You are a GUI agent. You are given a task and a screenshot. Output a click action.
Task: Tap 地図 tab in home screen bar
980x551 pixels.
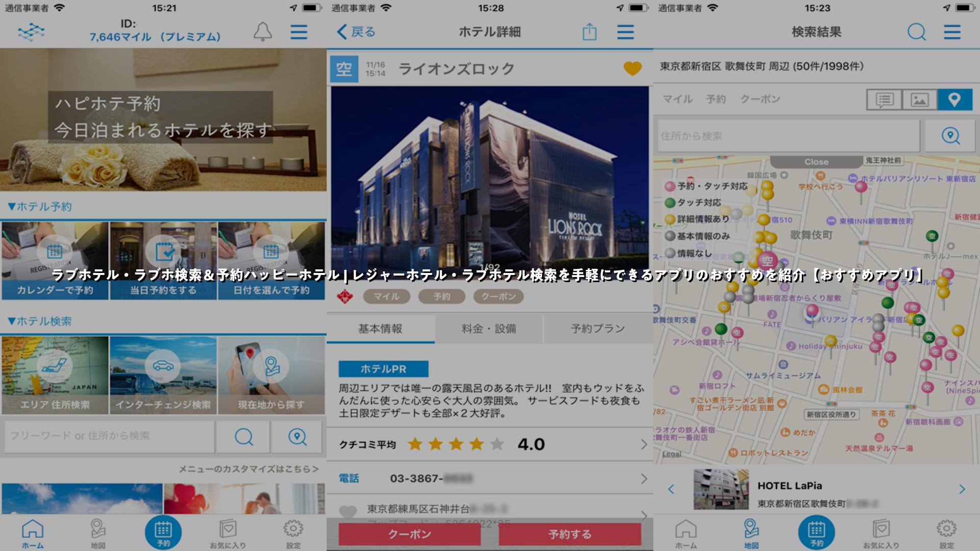[x=98, y=534]
